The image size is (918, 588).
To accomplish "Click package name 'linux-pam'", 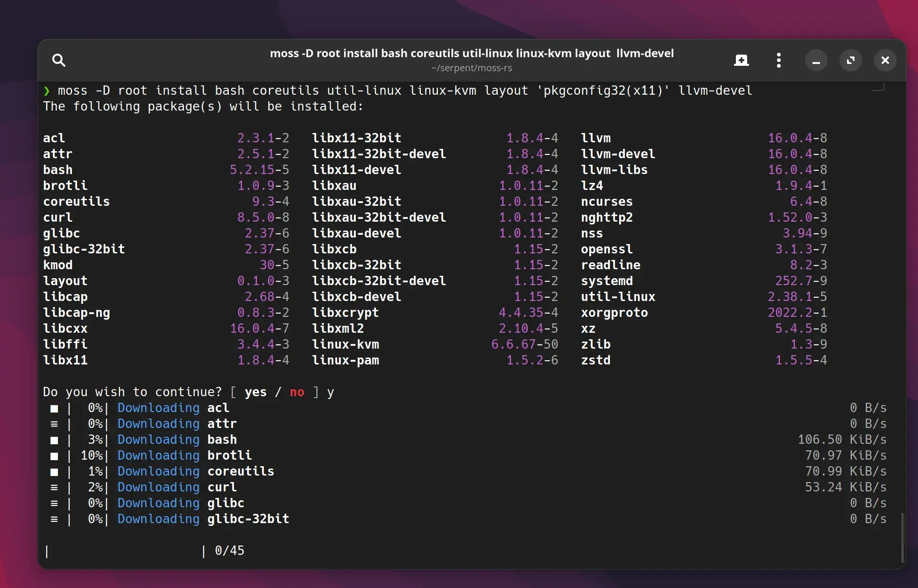I will (x=346, y=361).
